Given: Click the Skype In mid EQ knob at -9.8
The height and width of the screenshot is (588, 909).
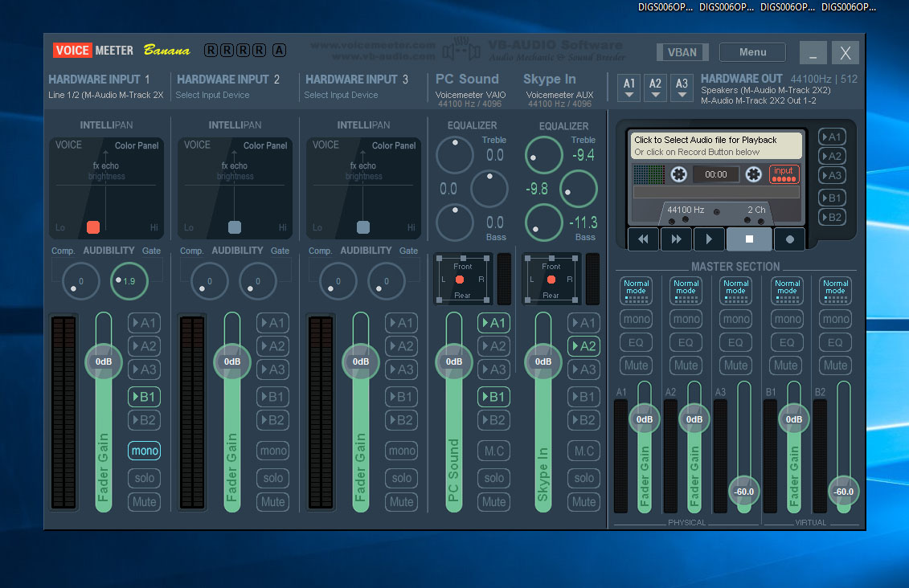Looking at the screenshot, I should [578, 189].
